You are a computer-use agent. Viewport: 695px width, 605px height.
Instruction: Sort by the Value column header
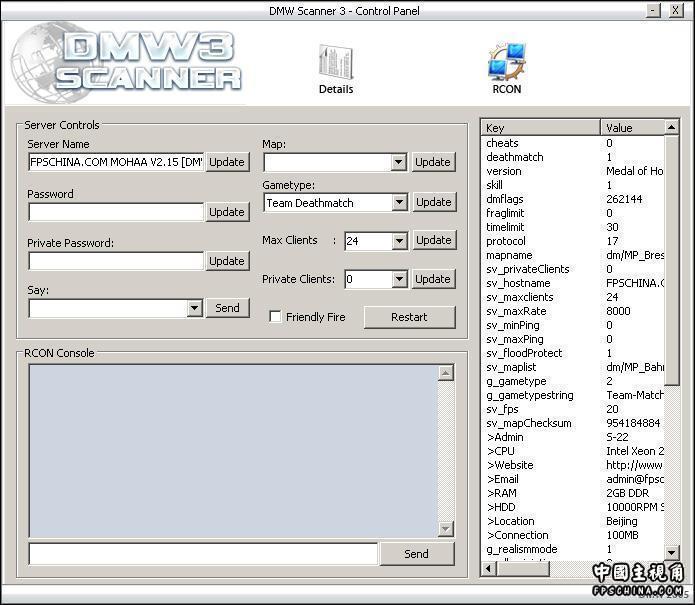point(633,128)
